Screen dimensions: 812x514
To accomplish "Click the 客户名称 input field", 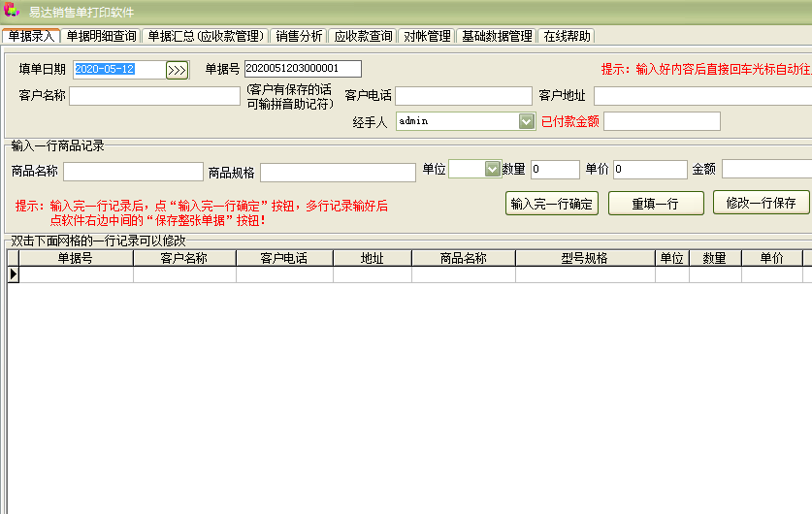I will coord(154,96).
